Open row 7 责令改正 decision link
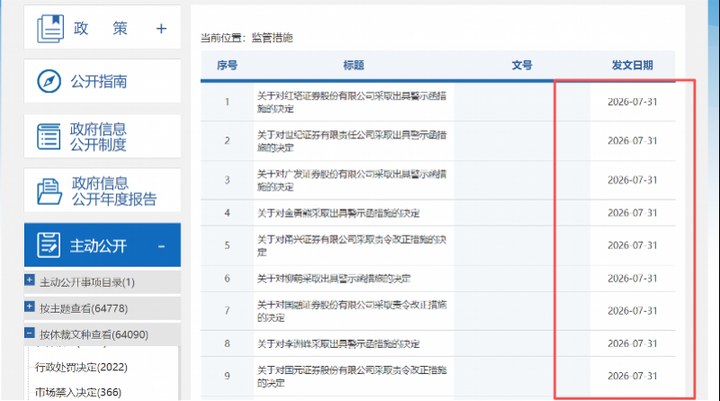This screenshot has height=401, width=720. click(x=351, y=311)
